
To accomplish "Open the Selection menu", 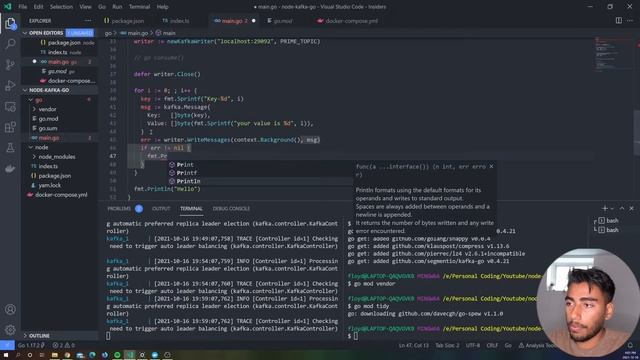I will pyautogui.click(x=61, y=7).
